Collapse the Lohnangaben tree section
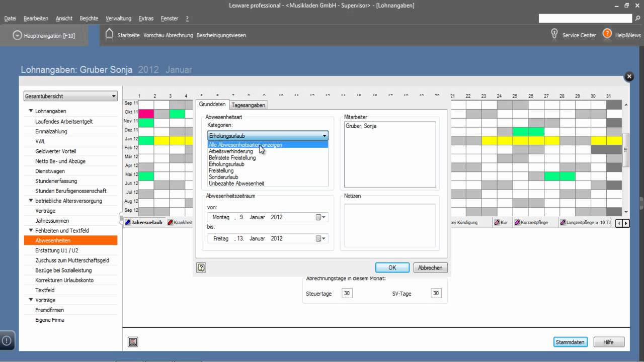 click(x=31, y=111)
